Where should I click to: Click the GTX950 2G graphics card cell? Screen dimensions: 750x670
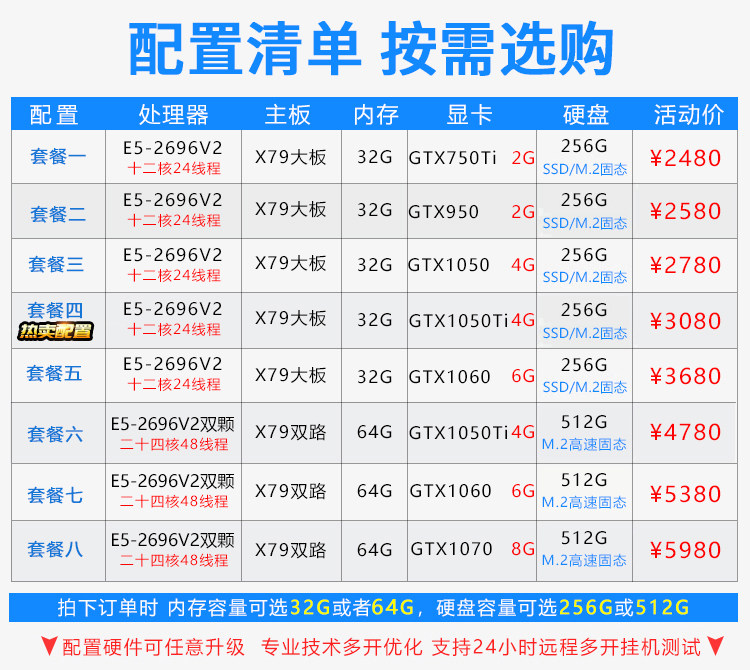pyautogui.click(x=472, y=211)
